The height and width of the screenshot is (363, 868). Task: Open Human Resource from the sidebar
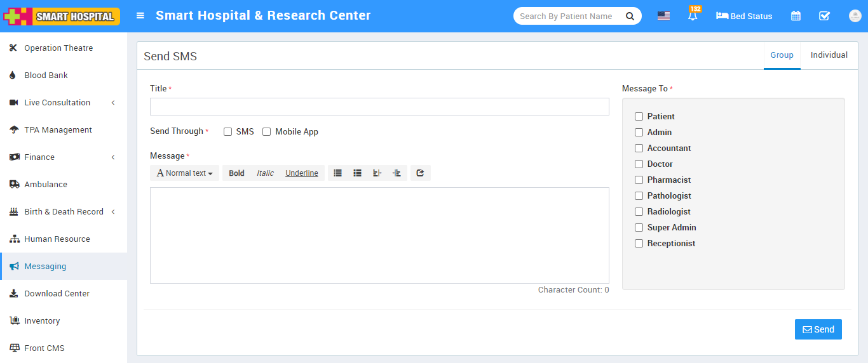(x=57, y=239)
